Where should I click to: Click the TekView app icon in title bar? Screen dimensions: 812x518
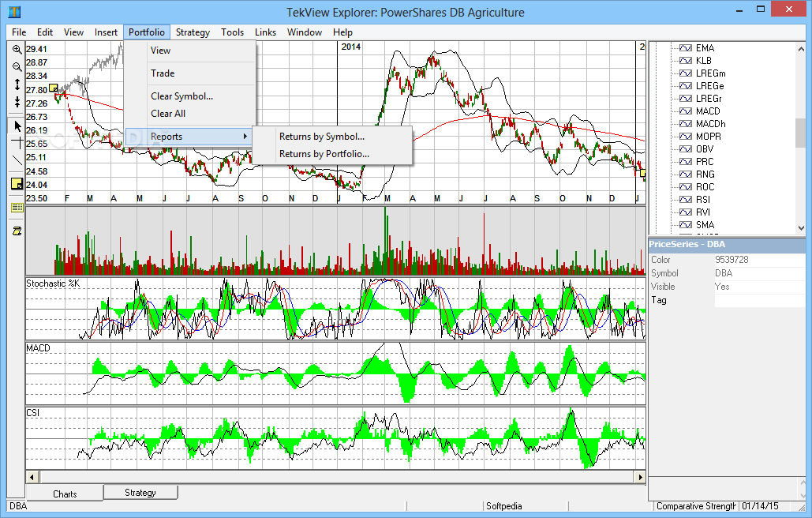tap(14, 11)
